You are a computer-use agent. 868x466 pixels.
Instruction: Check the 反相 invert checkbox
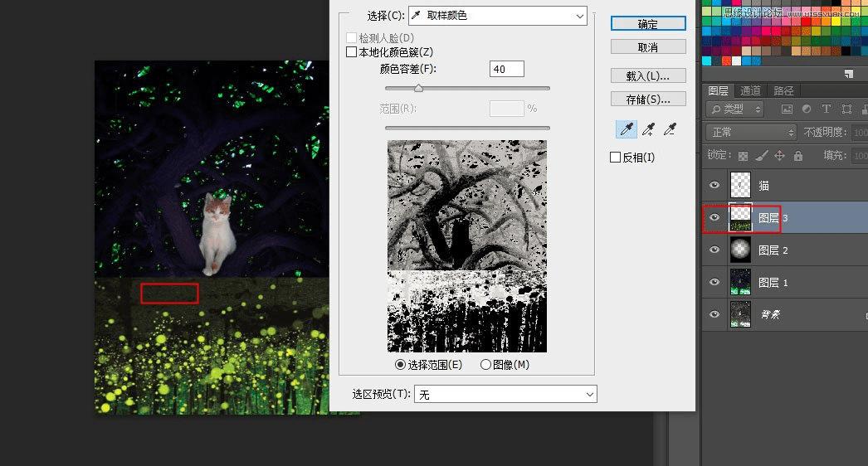[x=615, y=158]
